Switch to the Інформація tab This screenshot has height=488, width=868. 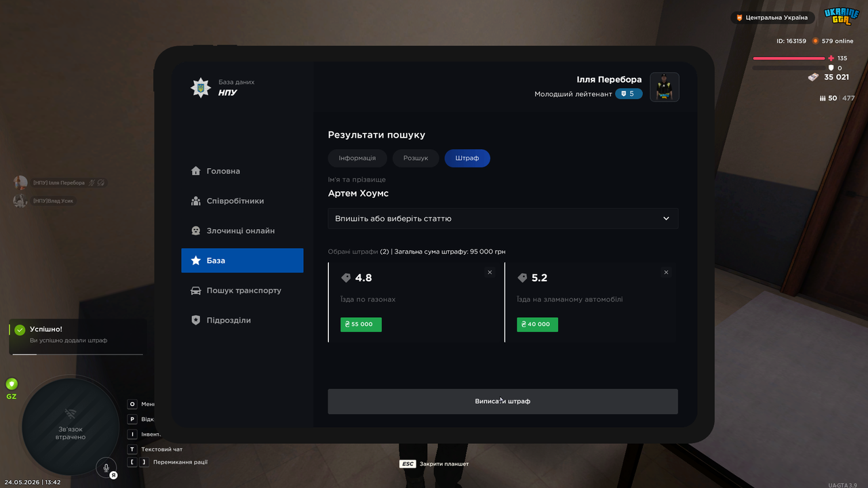tap(357, 158)
